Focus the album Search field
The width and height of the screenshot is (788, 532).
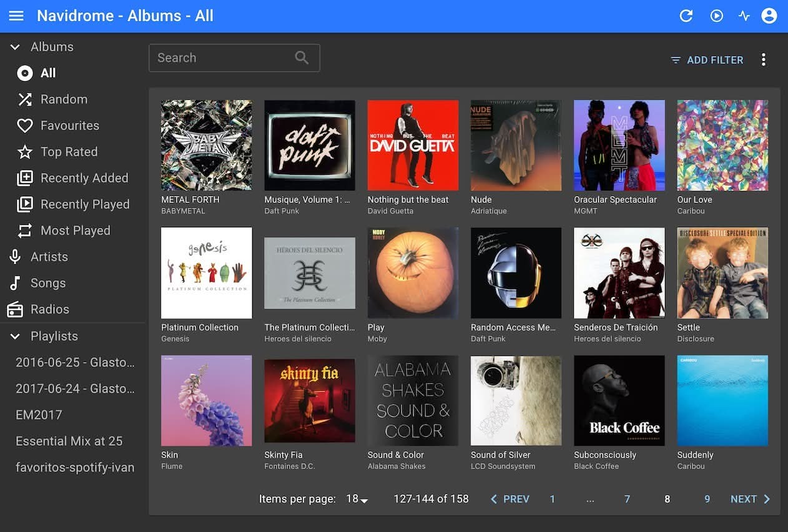[x=234, y=57]
